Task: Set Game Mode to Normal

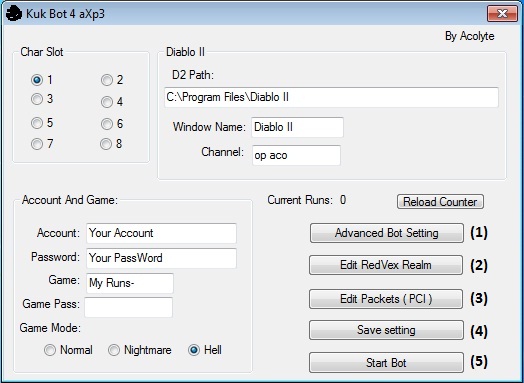Action: tap(50, 350)
